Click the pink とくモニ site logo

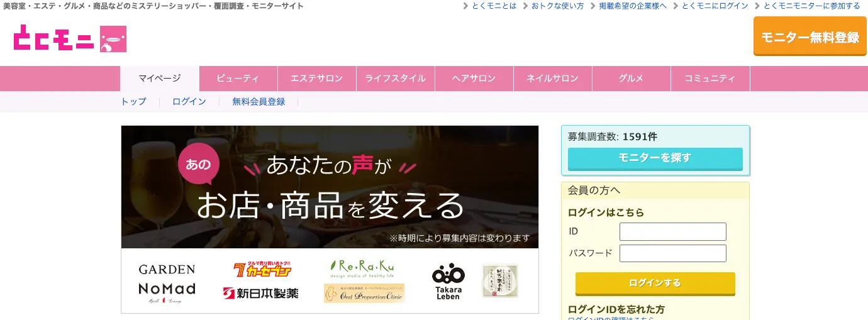tap(70, 39)
